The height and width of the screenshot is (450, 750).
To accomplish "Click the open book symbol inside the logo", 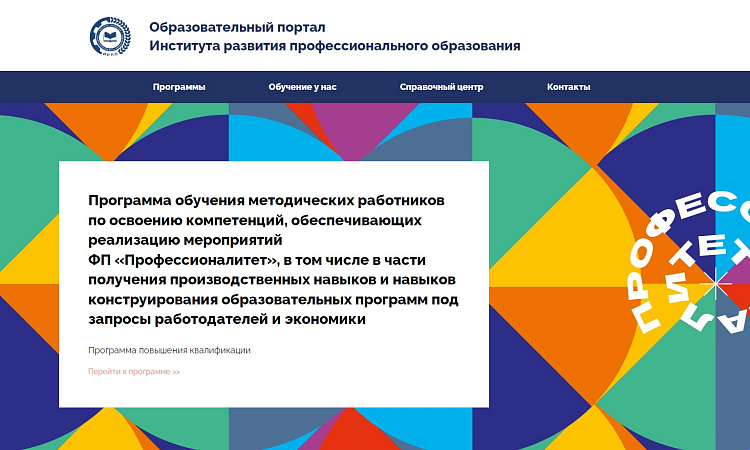I will [x=109, y=35].
